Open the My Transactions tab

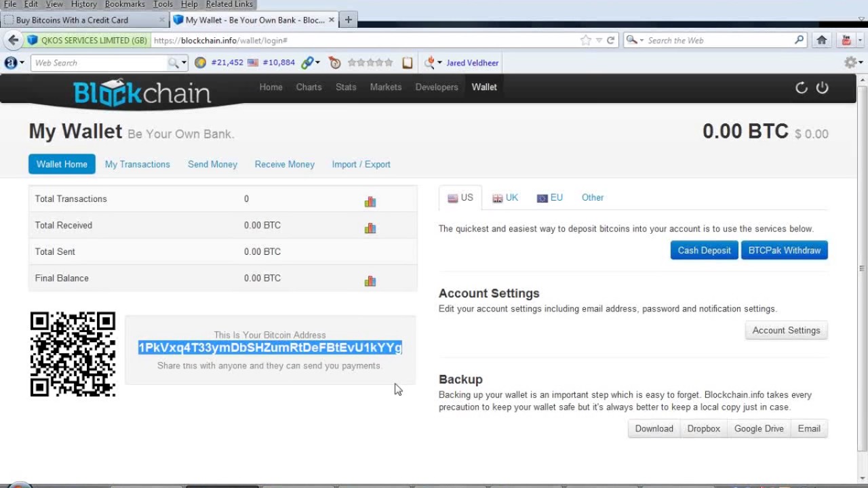[137, 164]
